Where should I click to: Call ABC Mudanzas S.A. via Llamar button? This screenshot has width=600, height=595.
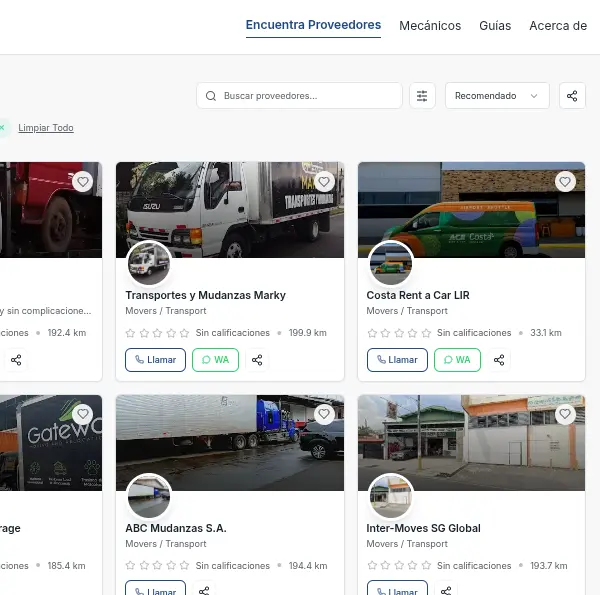[x=155, y=588]
